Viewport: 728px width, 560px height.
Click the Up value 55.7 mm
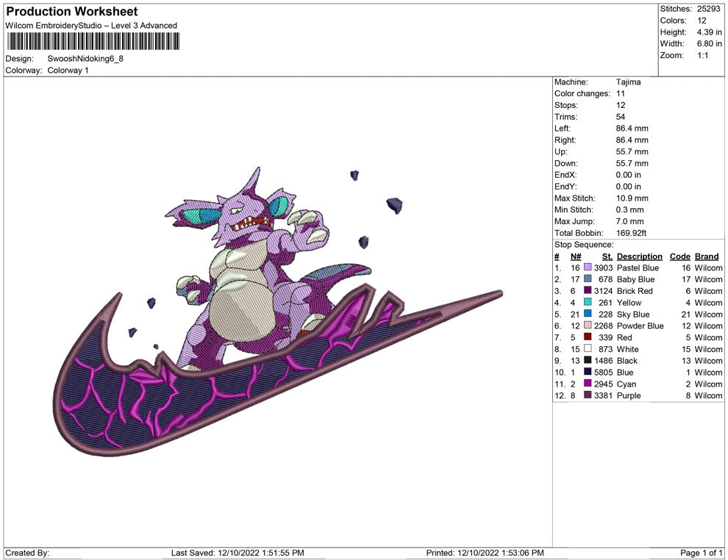pyautogui.click(x=632, y=151)
